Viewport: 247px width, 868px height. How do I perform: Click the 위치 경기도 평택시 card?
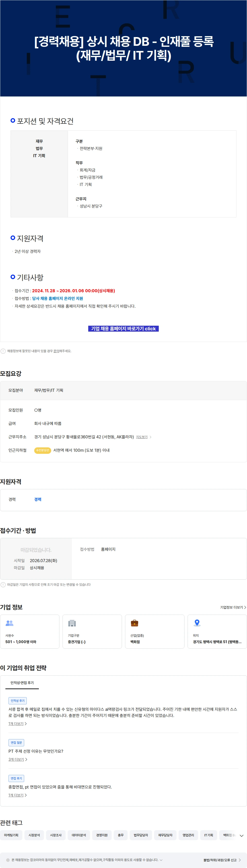[217, 632]
